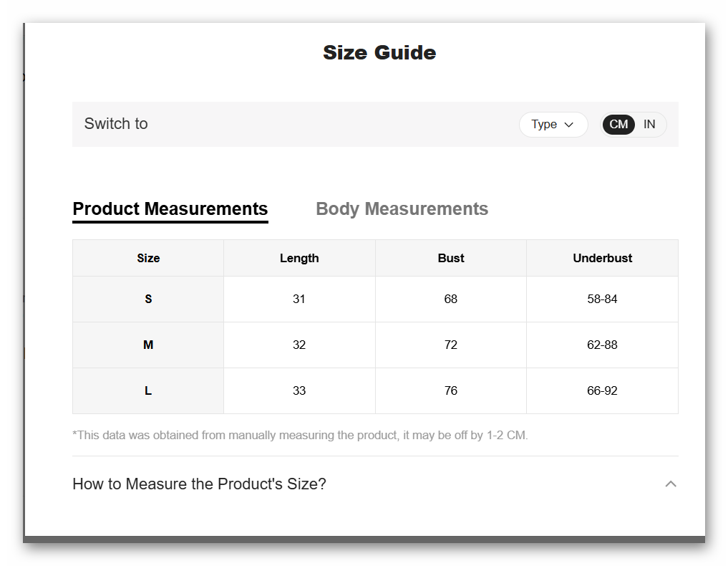The width and height of the screenshot is (728, 566).
Task: Click the Length column header
Action: pyautogui.click(x=299, y=259)
